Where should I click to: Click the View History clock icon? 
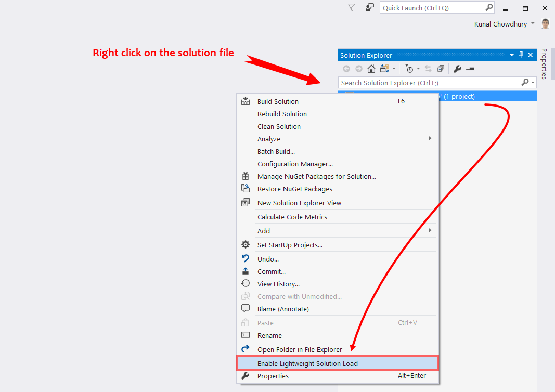tap(246, 283)
